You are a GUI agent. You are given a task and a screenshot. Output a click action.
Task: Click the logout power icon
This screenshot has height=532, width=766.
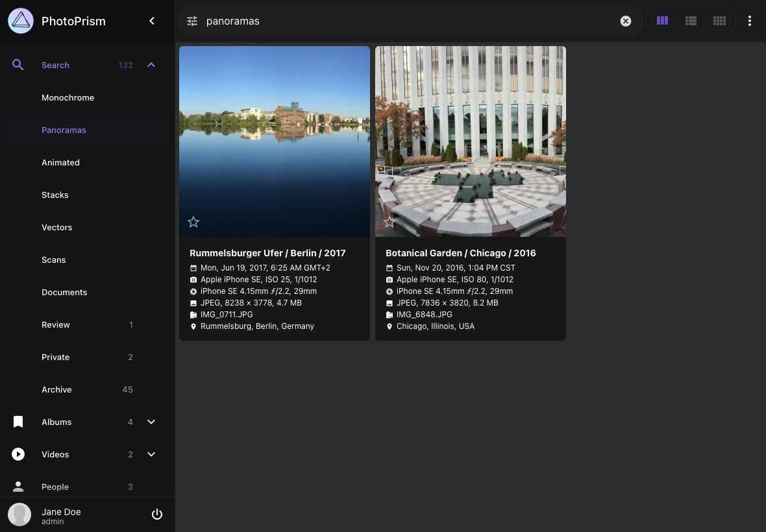tap(157, 514)
